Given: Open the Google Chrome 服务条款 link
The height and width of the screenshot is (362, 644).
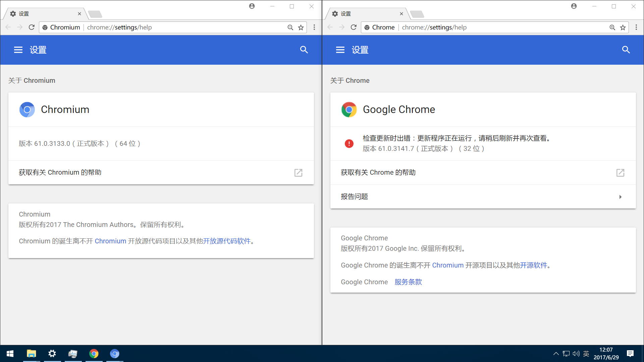Looking at the screenshot, I should (408, 282).
